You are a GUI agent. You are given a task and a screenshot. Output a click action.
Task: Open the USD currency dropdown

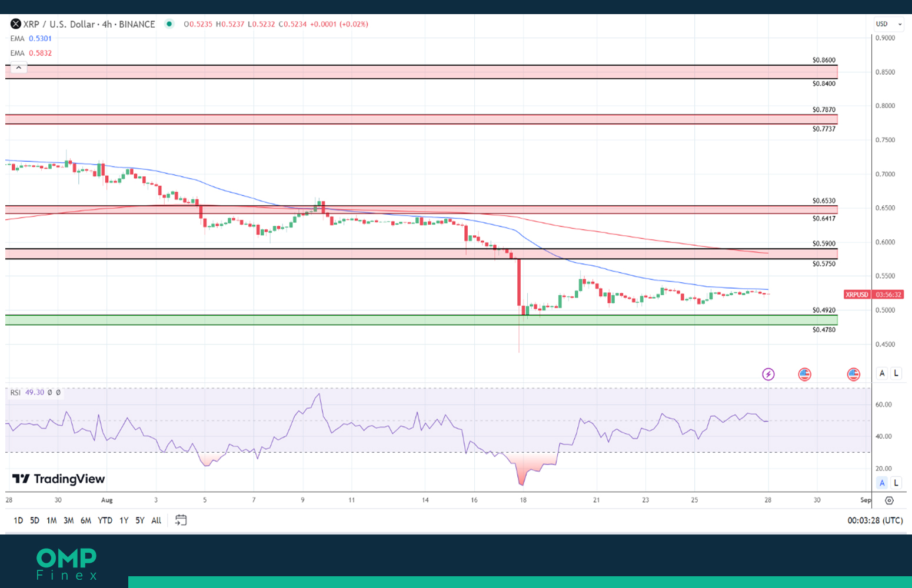coord(888,24)
